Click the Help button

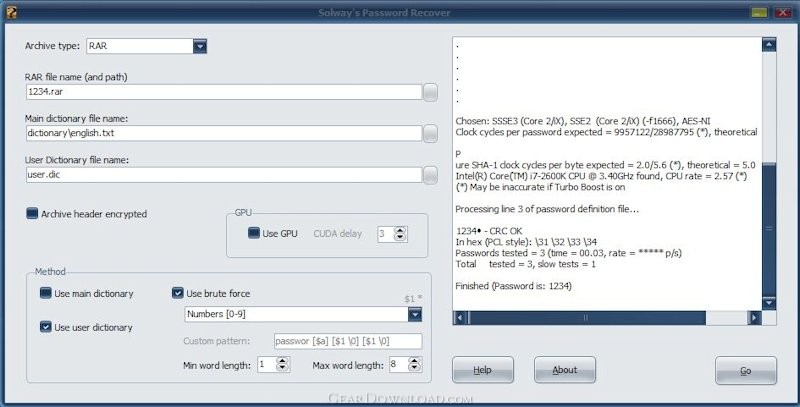(483, 370)
